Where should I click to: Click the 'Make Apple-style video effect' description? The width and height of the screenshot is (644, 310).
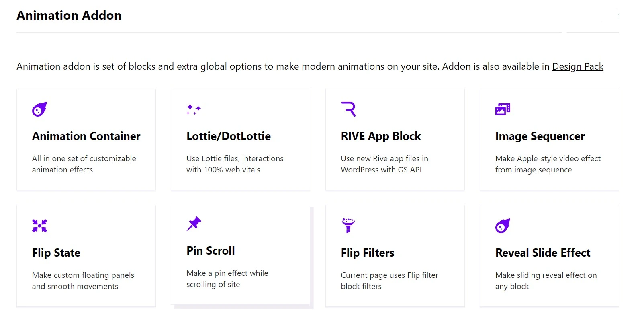pos(548,164)
